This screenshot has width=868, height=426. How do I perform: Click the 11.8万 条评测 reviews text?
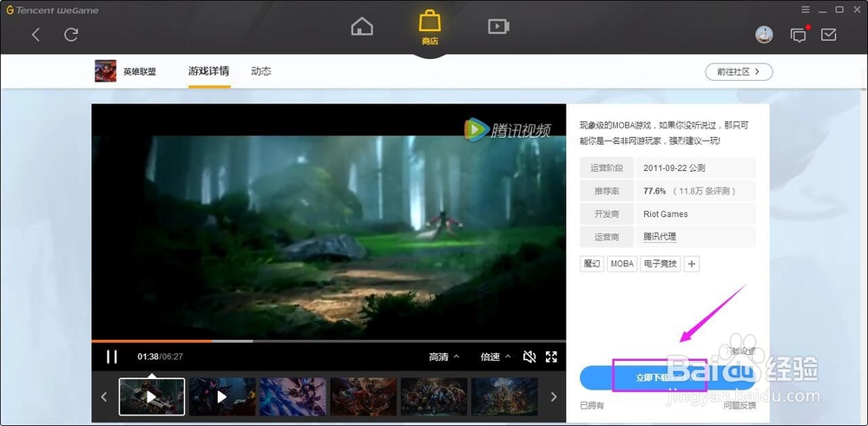[x=705, y=191]
